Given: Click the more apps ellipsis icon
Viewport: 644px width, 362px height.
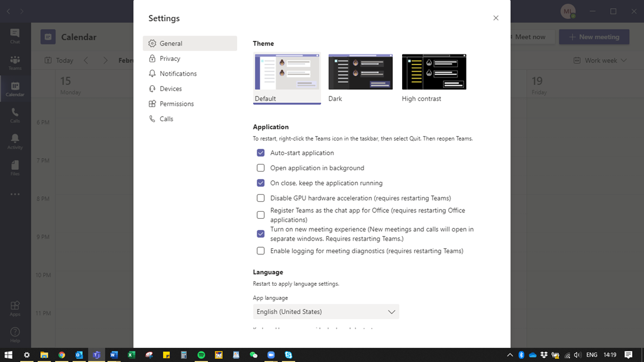Looking at the screenshot, I should point(15,194).
